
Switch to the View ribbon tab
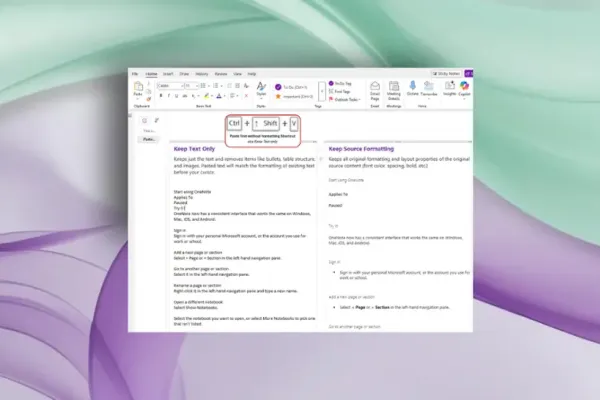pos(237,74)
